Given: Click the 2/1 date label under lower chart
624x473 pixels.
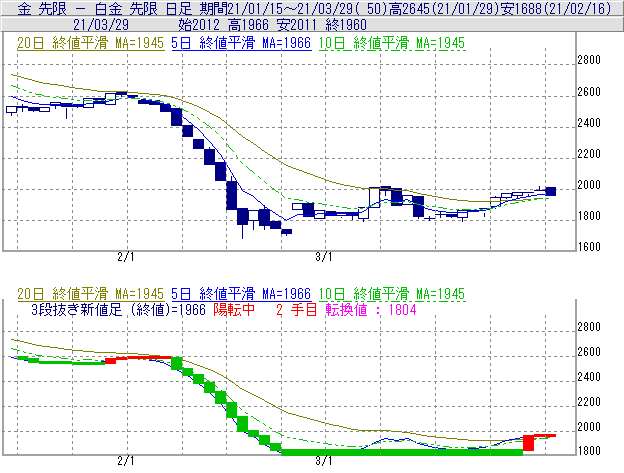Looking at the screenshot, I should [x=126, y=461].
